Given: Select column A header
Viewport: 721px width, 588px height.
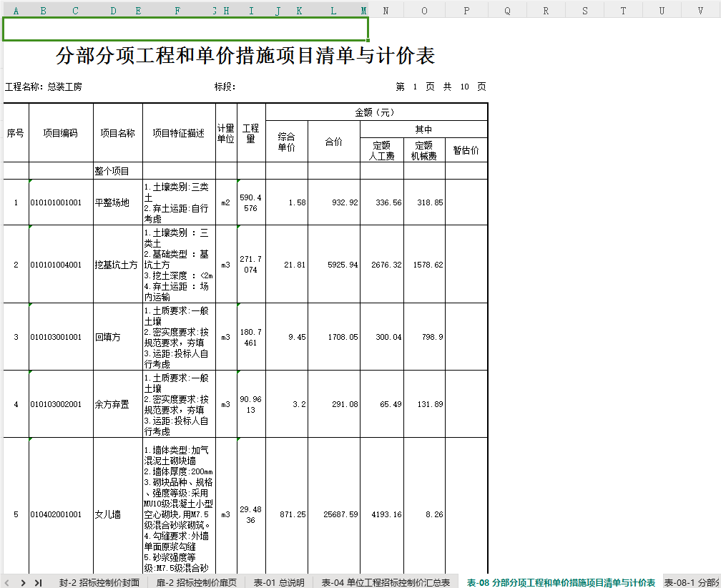Looking at the screenshot, I should coord(16,11).
